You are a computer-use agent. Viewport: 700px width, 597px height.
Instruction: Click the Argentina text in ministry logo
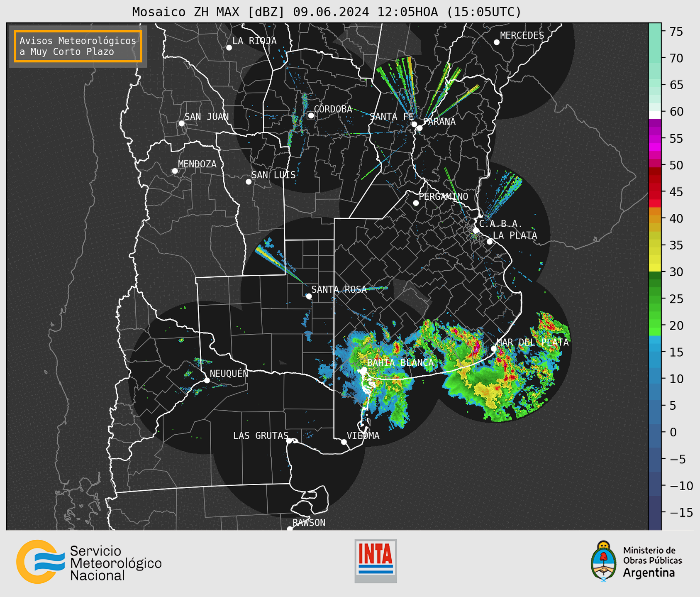(x=649, y=573)
